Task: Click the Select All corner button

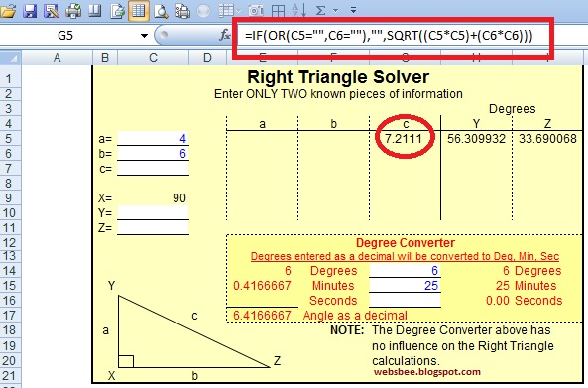Action: pos(10,58)
